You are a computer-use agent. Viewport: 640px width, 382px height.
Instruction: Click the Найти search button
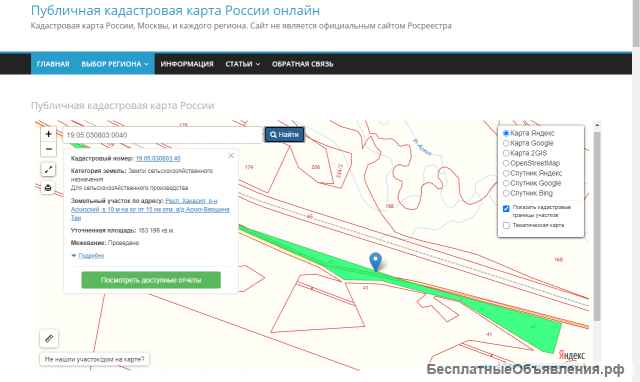284,135
